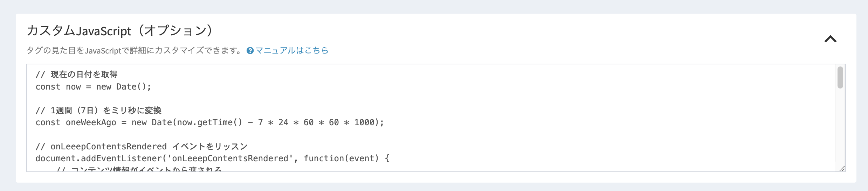Screen dimensions: 868x191
Task: Click the code editor scrollbar thumb
Action: [840, 78]
